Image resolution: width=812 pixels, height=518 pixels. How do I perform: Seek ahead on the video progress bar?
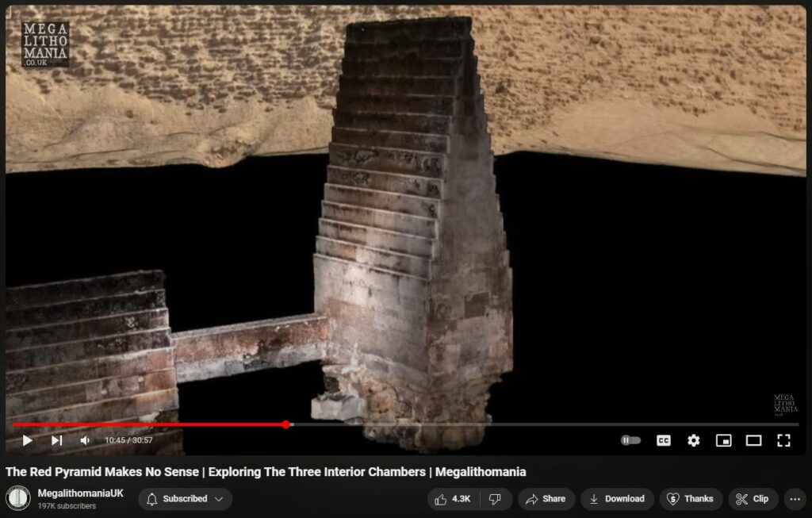pyautogui.click(x=515, y=424)
